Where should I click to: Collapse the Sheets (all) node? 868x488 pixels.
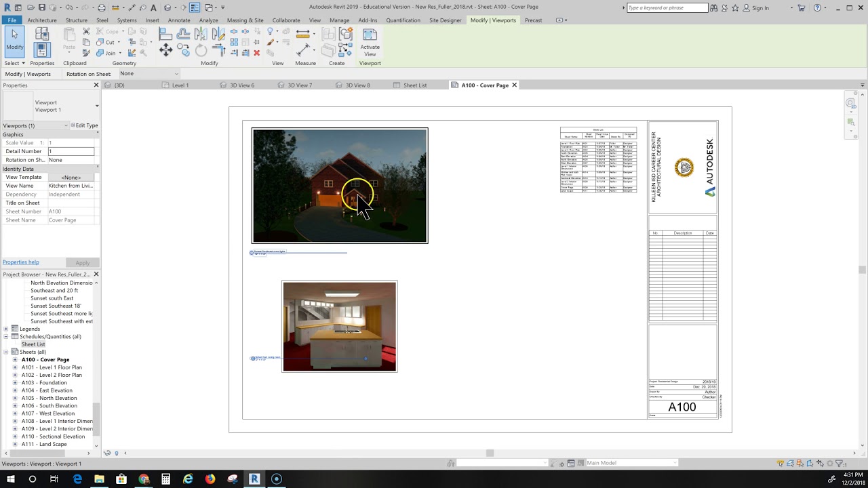point(6,352)
